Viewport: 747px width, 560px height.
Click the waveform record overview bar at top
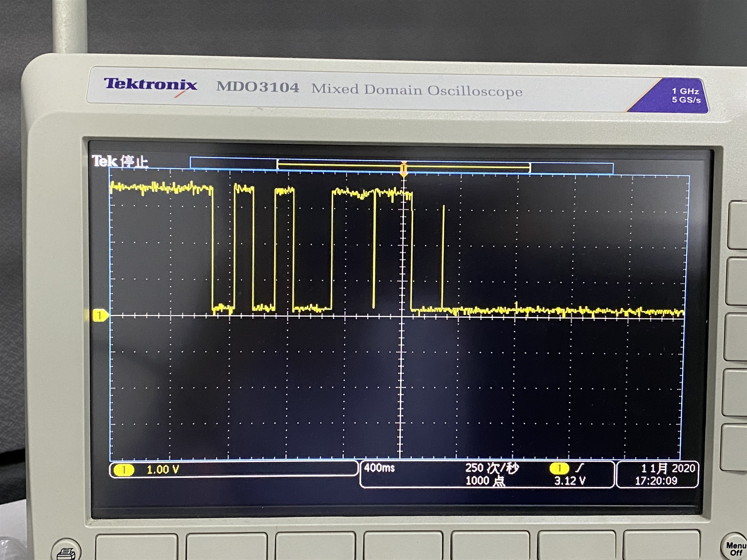(x=401, y=166)
